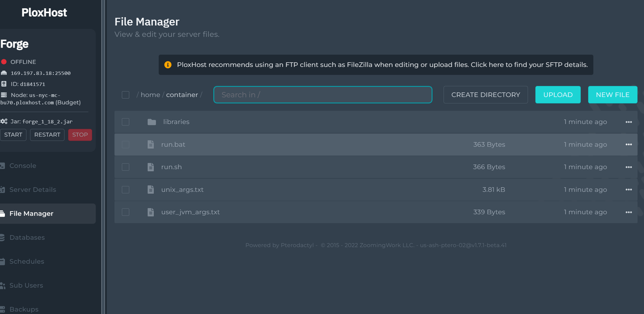Check the box for libraries folder
The height and width of the screenshot is (314, 644).
(126, 122)
